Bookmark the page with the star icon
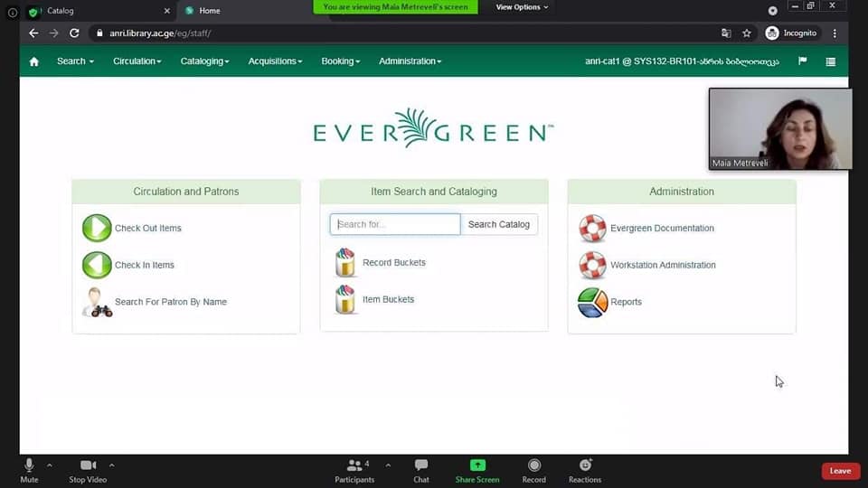The height and width of the screenshot is (488, 868). coord(747,33)
